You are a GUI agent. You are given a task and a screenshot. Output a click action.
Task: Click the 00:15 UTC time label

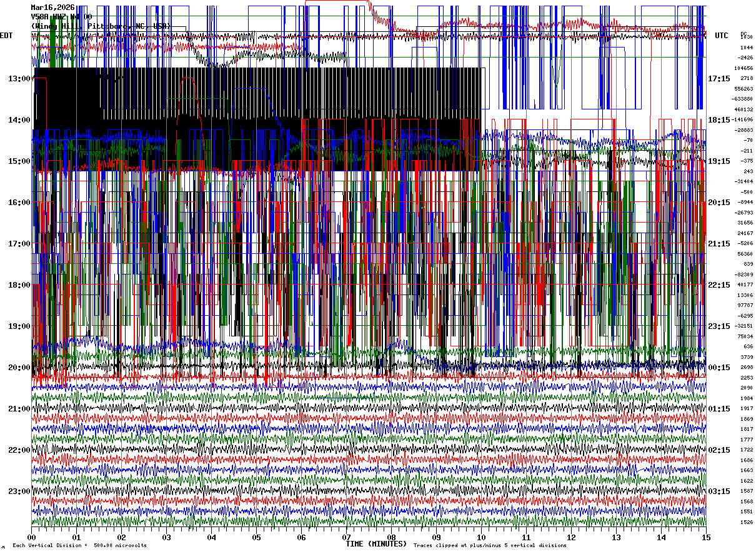click(x=719, y=367)
